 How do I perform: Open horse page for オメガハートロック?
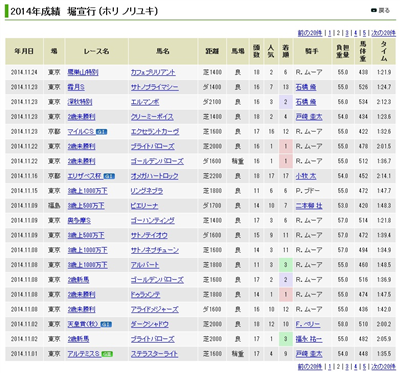pyautogui.click(x=154, y=176)
